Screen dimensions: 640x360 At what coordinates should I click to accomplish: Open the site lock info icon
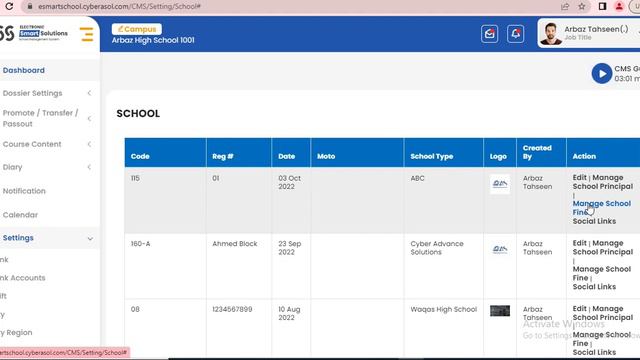pyautogui.click(x=29, y=7)
